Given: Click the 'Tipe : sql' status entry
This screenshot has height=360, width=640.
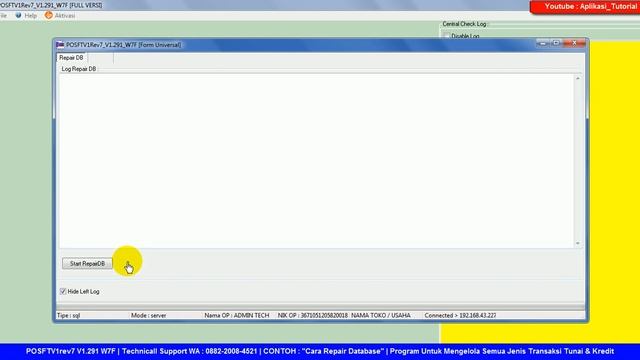Looking at the screenshot, I should pos(69,316).
